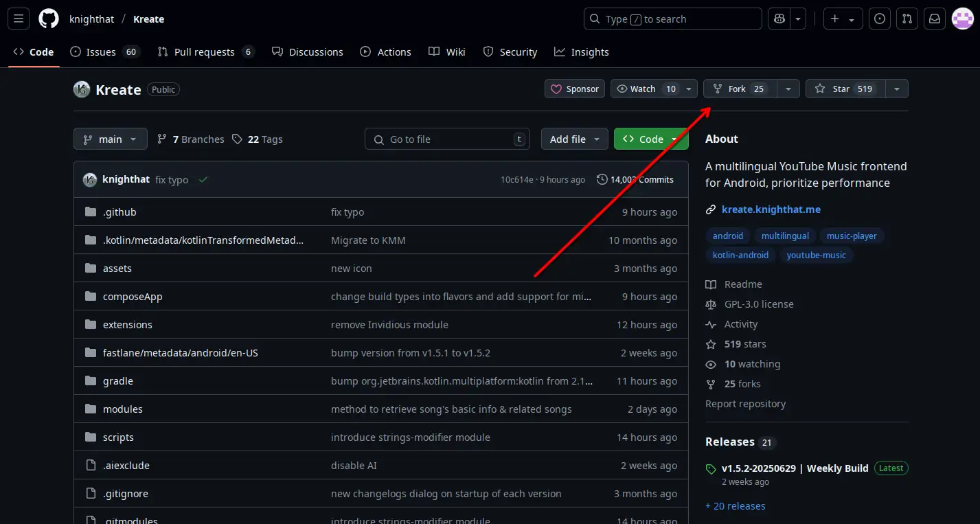Open the green Code clone dropdown
980x524 pixels.
651,139
